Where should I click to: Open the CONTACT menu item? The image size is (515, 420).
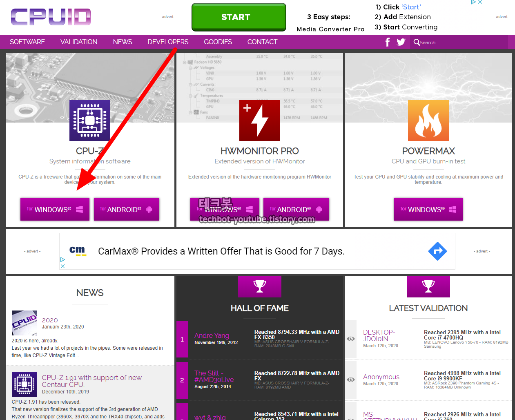(262, 42)
